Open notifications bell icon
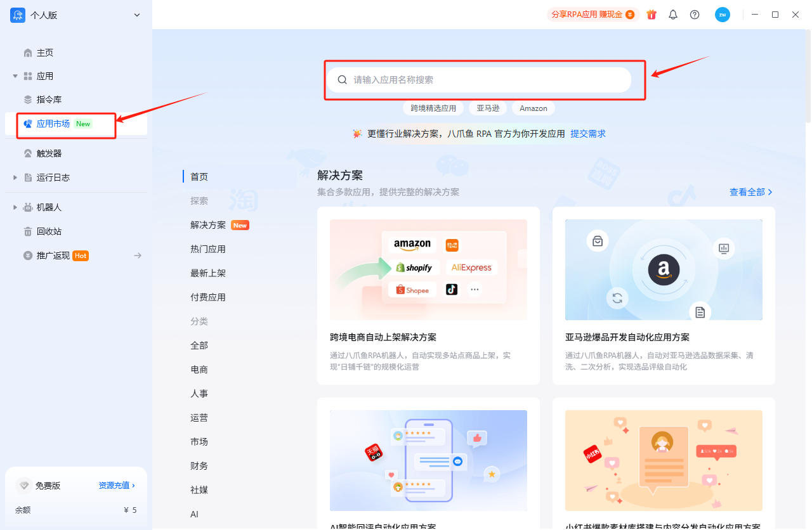The image size is (812, 530). [x=673, y=15]
